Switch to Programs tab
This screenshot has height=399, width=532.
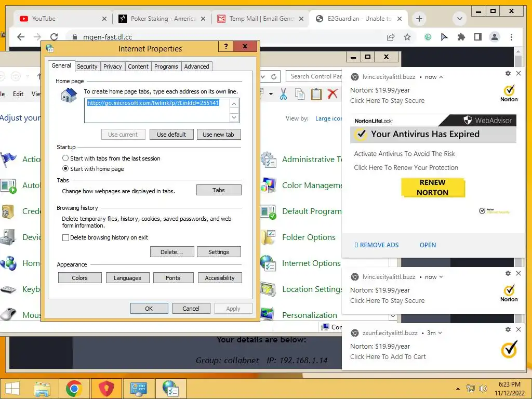(x=166, y=66)
